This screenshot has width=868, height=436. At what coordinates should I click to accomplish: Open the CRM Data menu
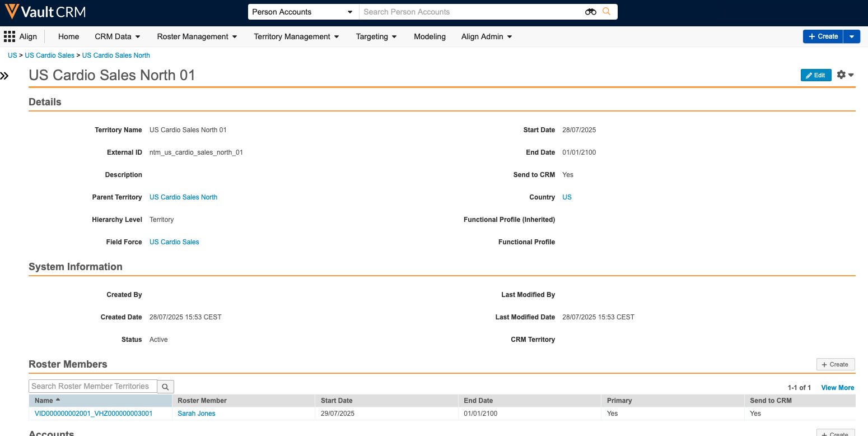tap(117, 37)
